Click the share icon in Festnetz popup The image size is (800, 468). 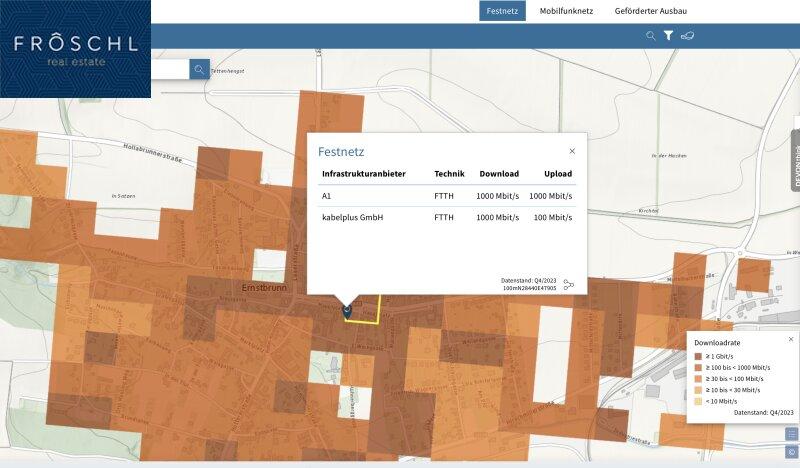(x=569, y=285)
